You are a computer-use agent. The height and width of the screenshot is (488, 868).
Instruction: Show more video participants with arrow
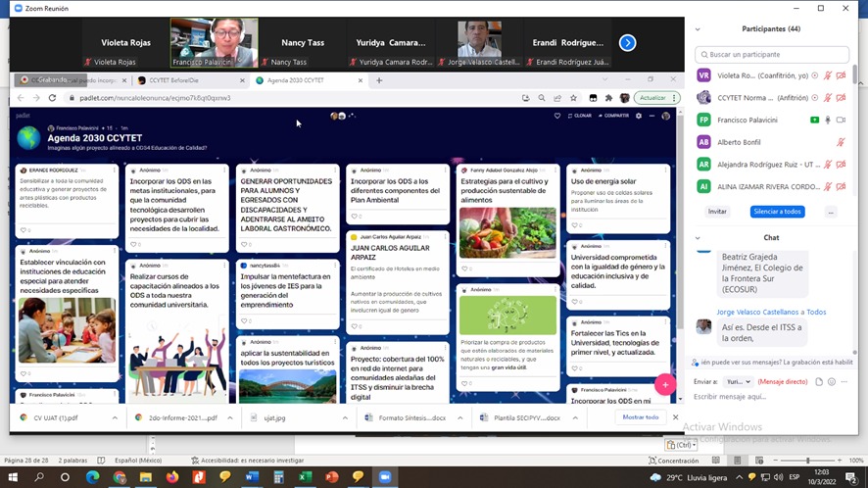point(627,43)
